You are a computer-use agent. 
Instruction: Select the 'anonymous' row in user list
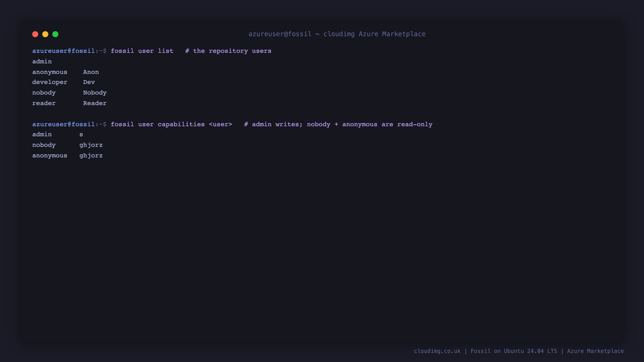point(66,72)
